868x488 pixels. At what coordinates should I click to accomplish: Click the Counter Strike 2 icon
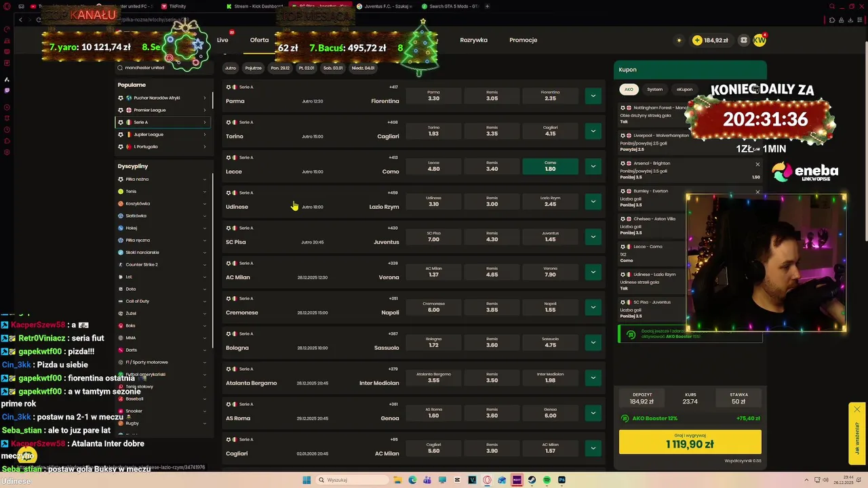click(x=121, y=264)
